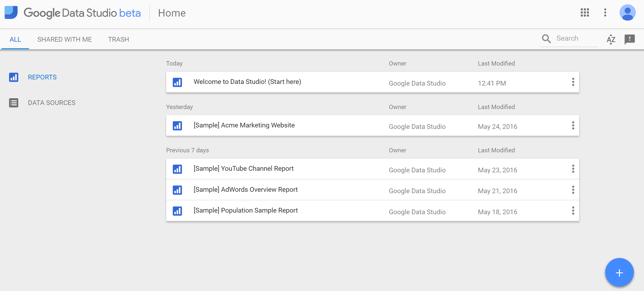The image size is (644, 291).
Task: Click the magnifier search icon
Action: click(x=546, y=39)
